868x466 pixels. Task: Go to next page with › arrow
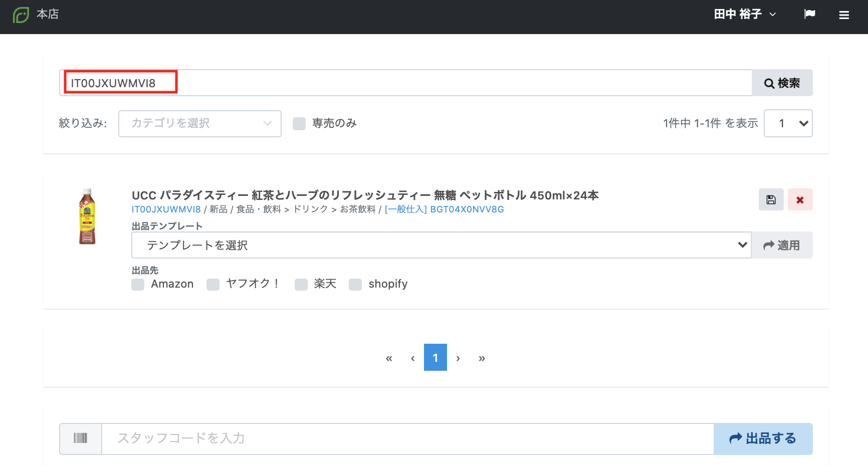point(458,358)
